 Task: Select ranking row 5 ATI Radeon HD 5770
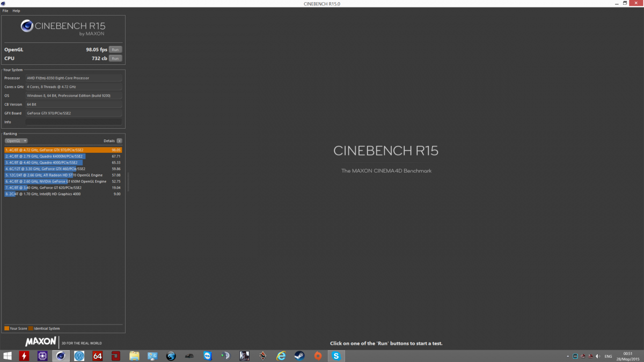tap(63, 175)
